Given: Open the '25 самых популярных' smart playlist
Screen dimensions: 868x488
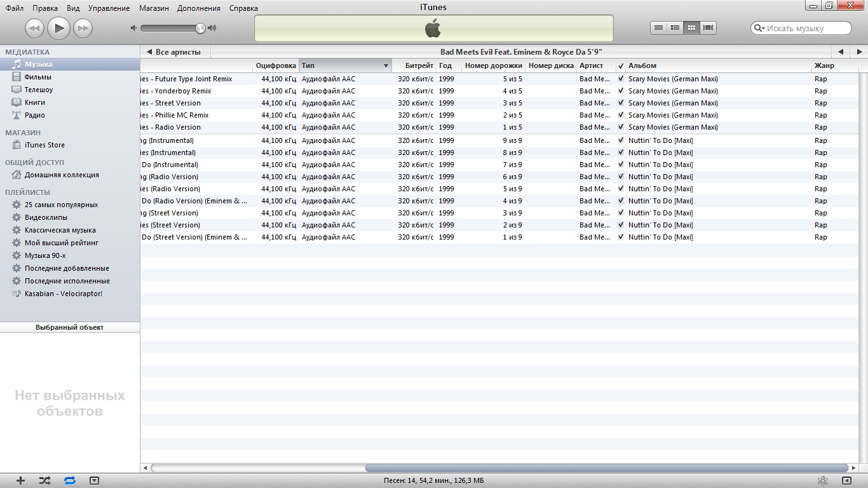Looking at the screenshot, I should 70,205.
